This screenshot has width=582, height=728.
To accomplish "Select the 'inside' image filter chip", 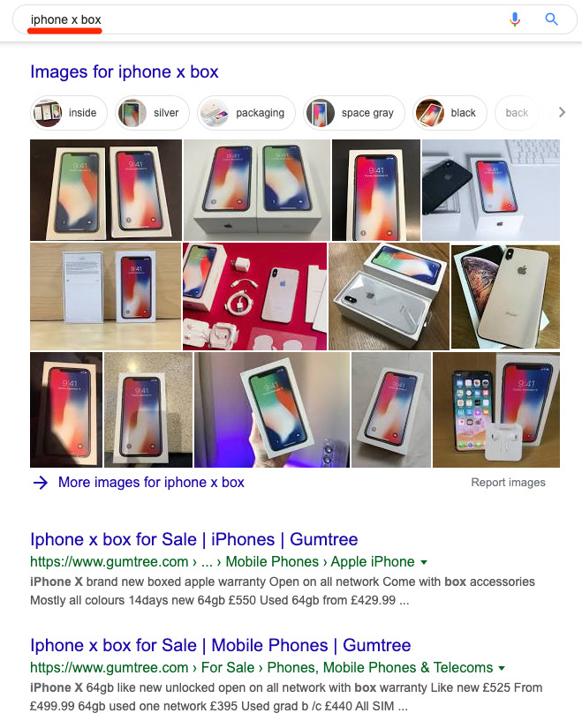I will [69, 113].
